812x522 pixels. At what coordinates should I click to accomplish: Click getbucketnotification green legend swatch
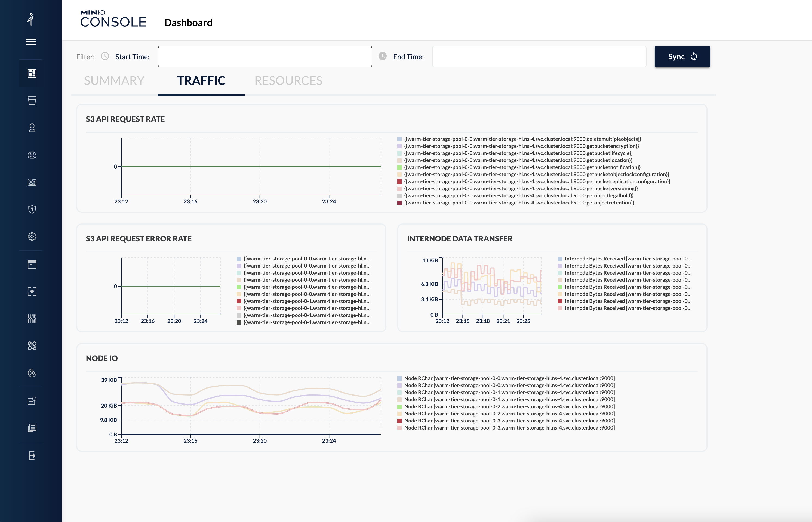(399, 167)
